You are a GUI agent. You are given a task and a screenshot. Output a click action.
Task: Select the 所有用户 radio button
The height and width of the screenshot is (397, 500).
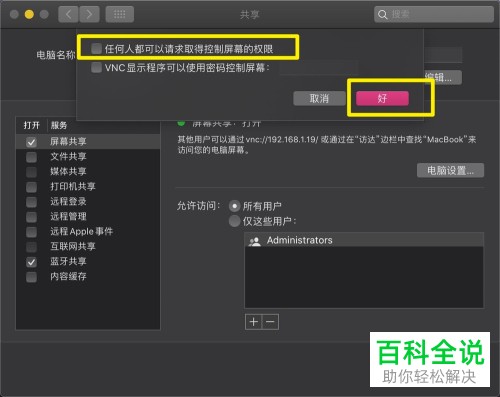point(234,206)
